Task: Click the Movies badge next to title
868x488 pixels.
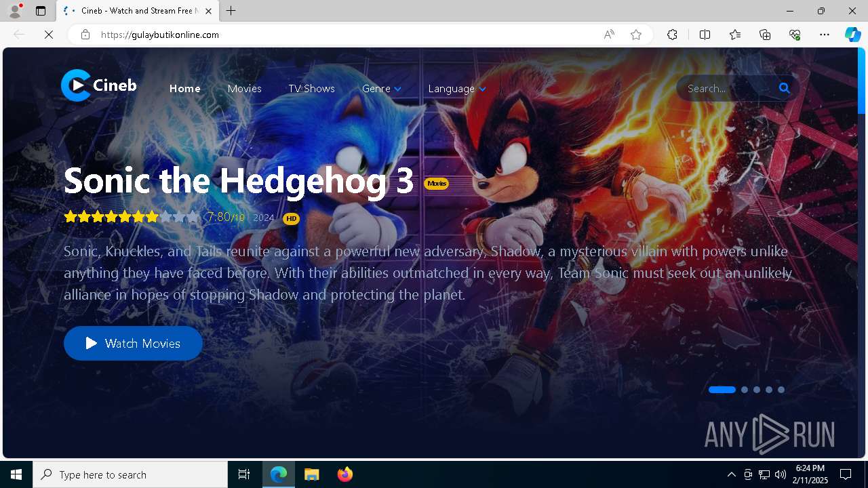Action: [x=437, y=184]
